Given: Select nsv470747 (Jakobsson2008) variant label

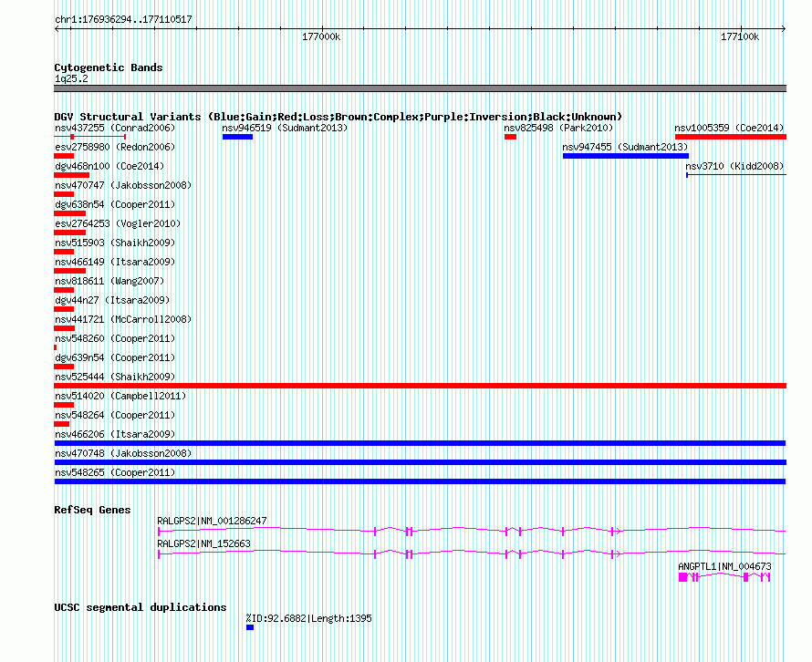Looking at the screenshot, I should tap(123, 185).
